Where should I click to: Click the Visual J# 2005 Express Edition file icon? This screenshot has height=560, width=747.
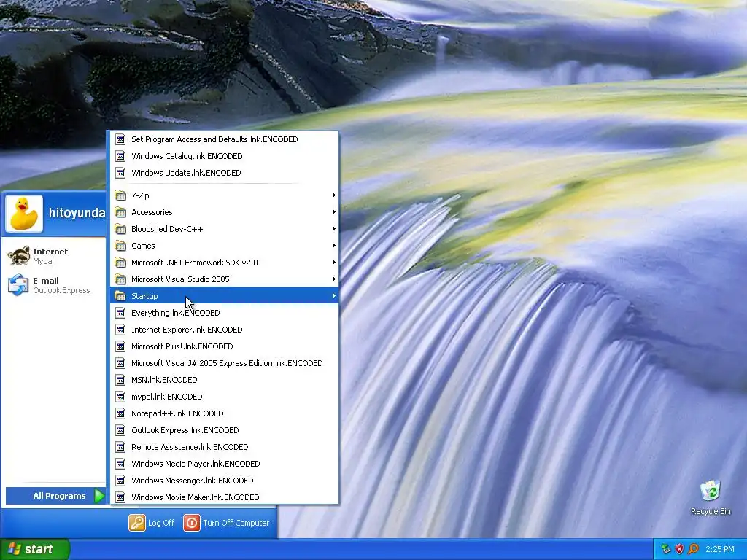tap(120, 363)
